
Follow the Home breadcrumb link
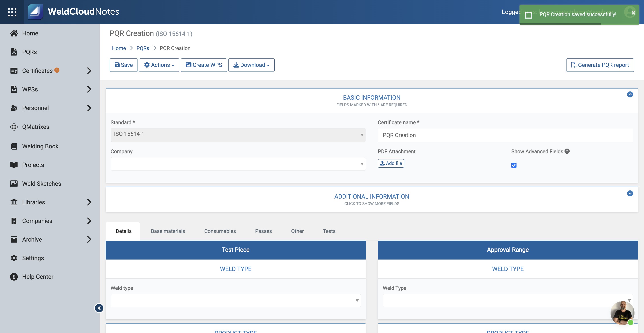[119, 48]
